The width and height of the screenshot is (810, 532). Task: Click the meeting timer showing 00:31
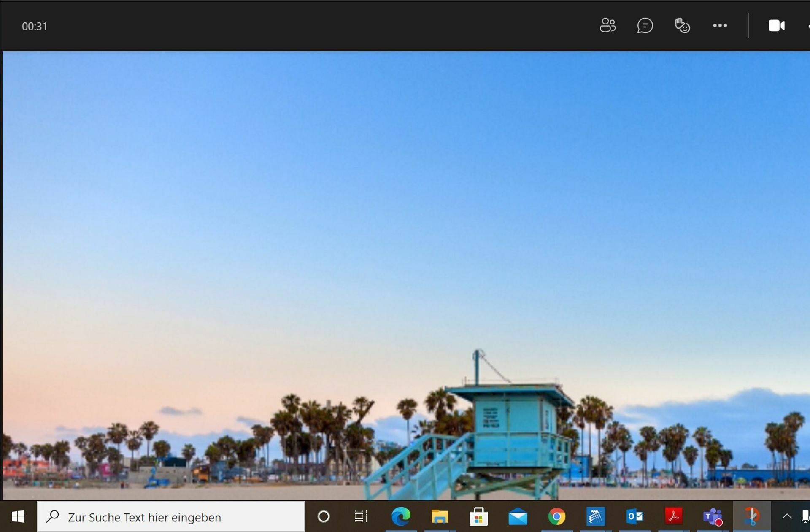[x=35, y=26]
